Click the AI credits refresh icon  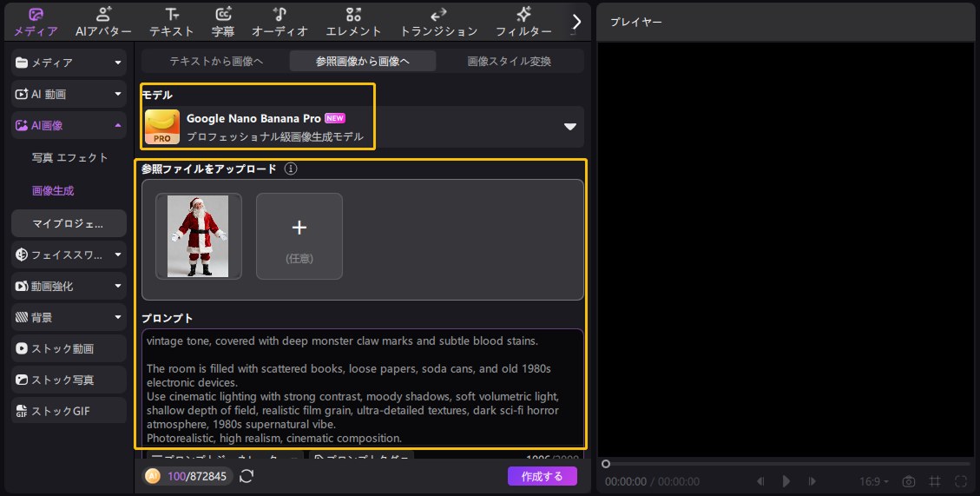click(x=247, y=476)
